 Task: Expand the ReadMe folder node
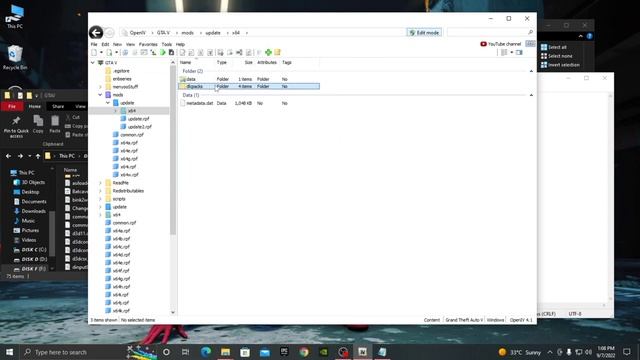(x=100, y=183)
